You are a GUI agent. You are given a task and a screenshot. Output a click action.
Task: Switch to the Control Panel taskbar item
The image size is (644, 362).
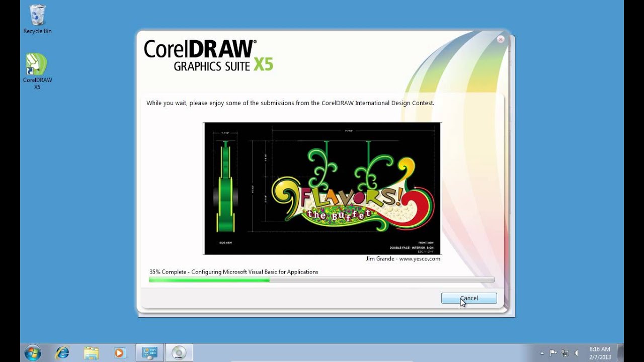point(150,352)
